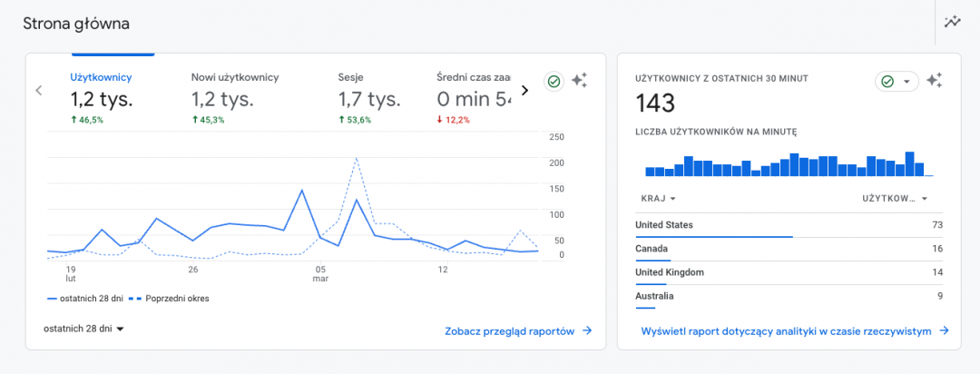Click the United States row in the country table
Image resolution: width=980 pixels, height=374 pixels.
click(789, 225)
